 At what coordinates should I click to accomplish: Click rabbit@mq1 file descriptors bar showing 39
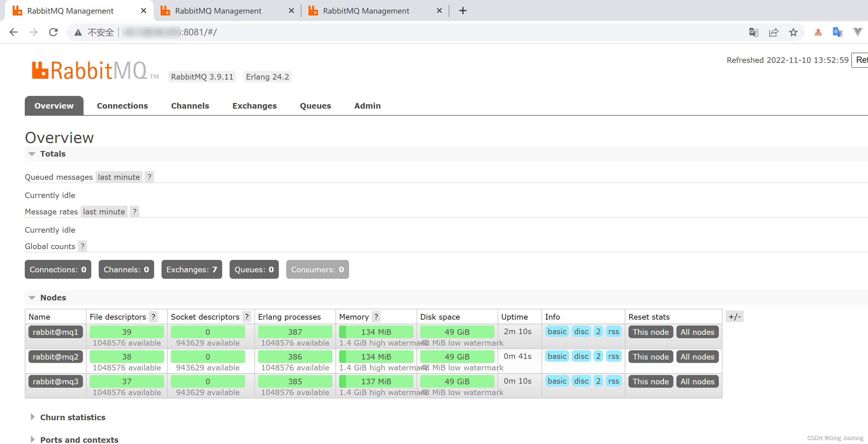click(x=127, y=332)
